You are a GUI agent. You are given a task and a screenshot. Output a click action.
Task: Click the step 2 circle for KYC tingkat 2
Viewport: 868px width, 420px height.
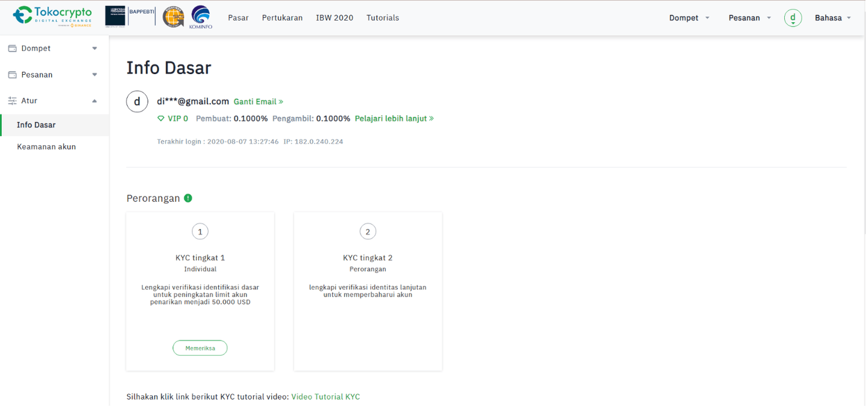click(x=368, y=231)
